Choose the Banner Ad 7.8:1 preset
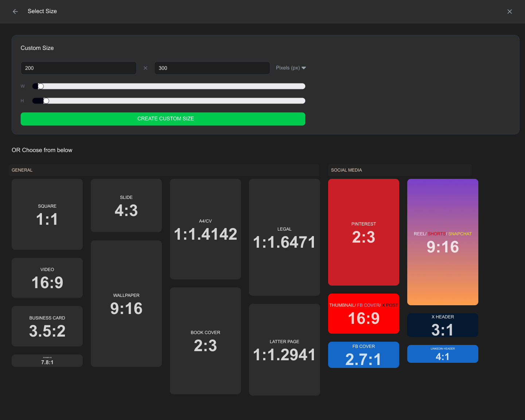Screen dimensions: 525x420 47,361
